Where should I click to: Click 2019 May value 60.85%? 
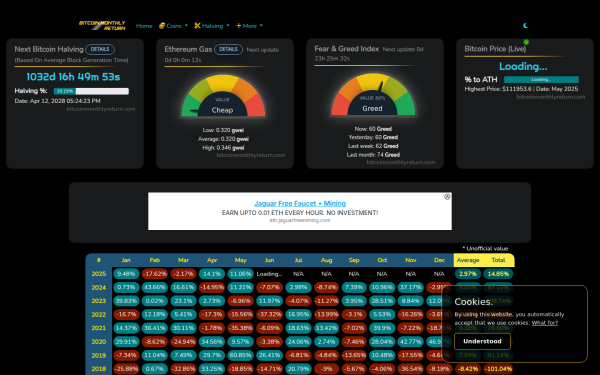coord(240,355)
